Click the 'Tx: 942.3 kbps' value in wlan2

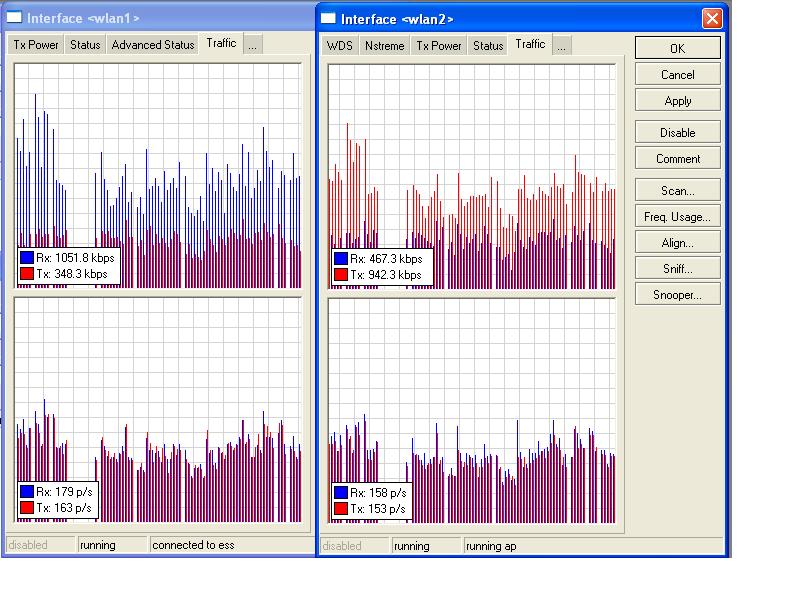click(386, 275)
